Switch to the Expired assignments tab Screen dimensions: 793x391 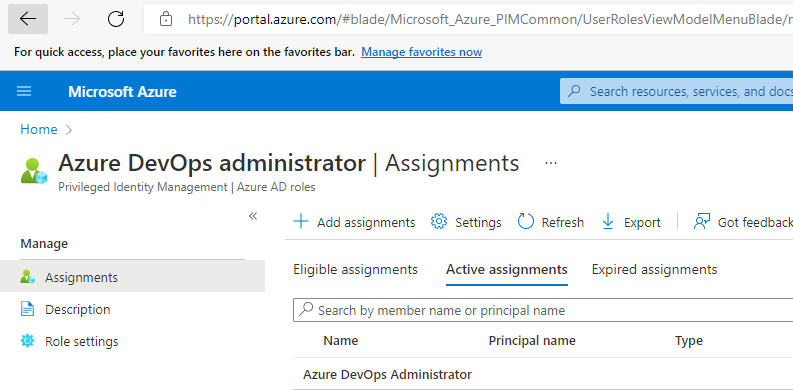click(x=654, y=270)
